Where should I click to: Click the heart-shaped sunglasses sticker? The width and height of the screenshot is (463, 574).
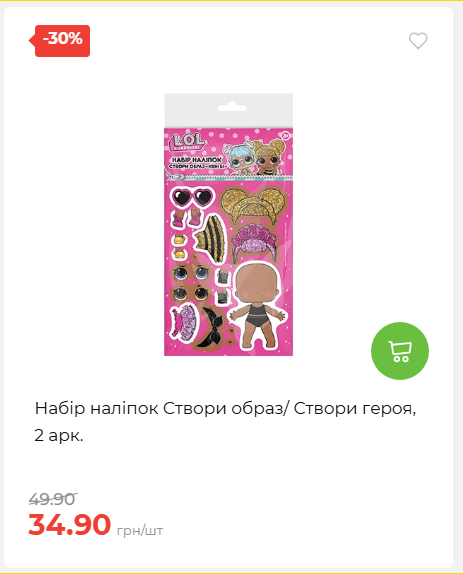point(192,197)
